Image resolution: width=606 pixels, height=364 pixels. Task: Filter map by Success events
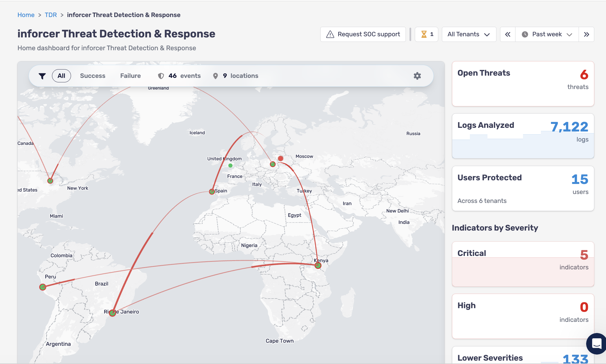pyautogui.click(x=93, y=76)
